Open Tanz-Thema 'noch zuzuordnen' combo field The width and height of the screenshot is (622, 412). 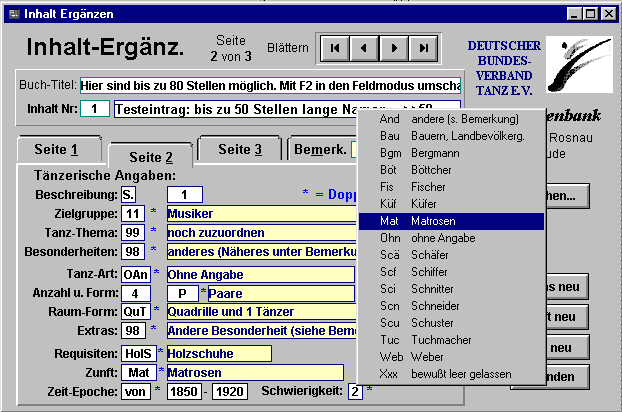pos(262,233)
